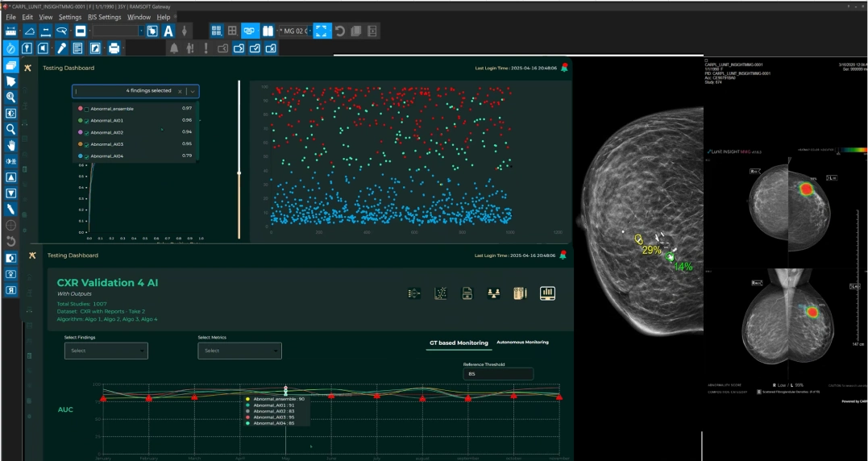The image size is (868, 461).
Task: Open the RIS Settings menu
Action: point(105,17)
